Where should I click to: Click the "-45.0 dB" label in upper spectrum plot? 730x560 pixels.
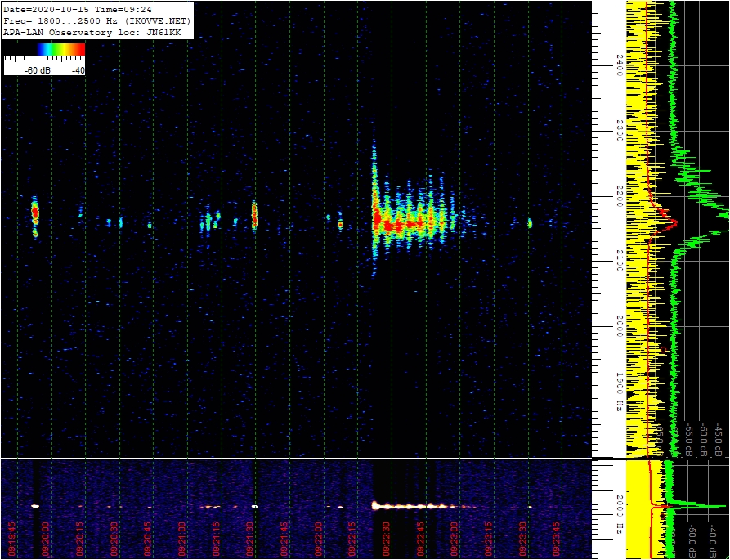coord(719,441)
